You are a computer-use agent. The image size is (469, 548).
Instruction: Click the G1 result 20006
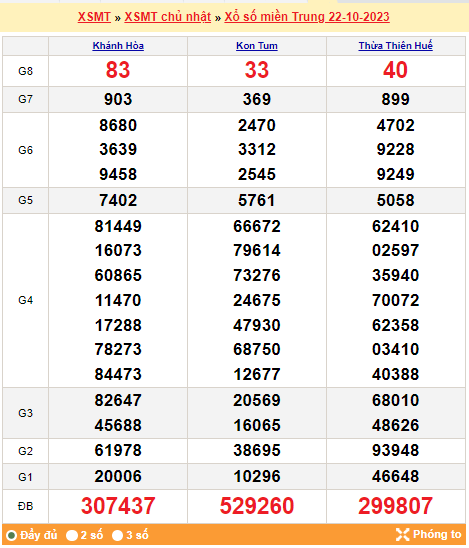click(x=118, y=476)
